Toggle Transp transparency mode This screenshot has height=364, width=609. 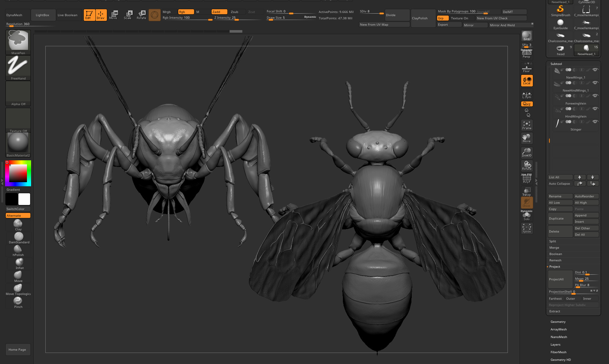pyautogui.click(x=527, y=192)
